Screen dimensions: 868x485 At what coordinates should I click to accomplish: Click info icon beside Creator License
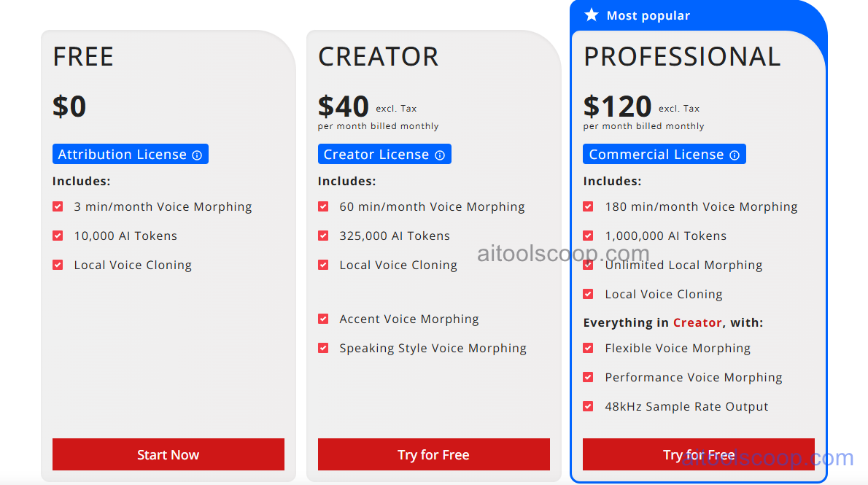pyautogui.click(x=441, y=154)
